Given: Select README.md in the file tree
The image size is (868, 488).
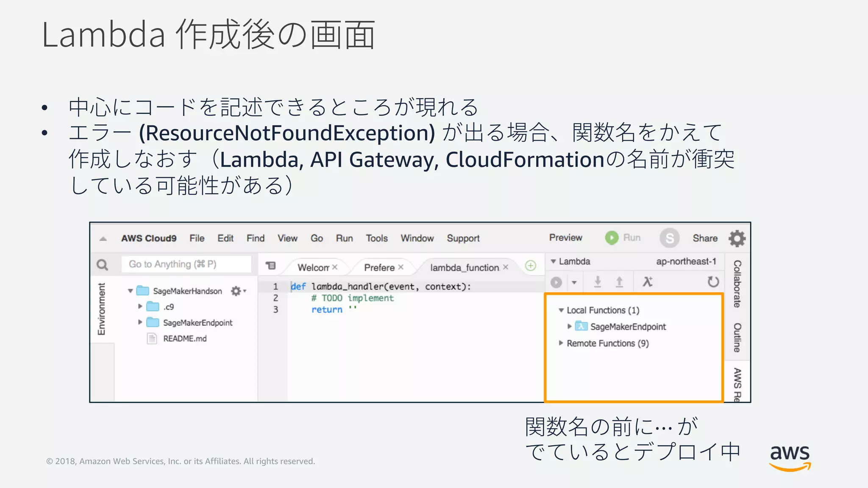Looking at the screenshot, I should [x=185, y=338].
